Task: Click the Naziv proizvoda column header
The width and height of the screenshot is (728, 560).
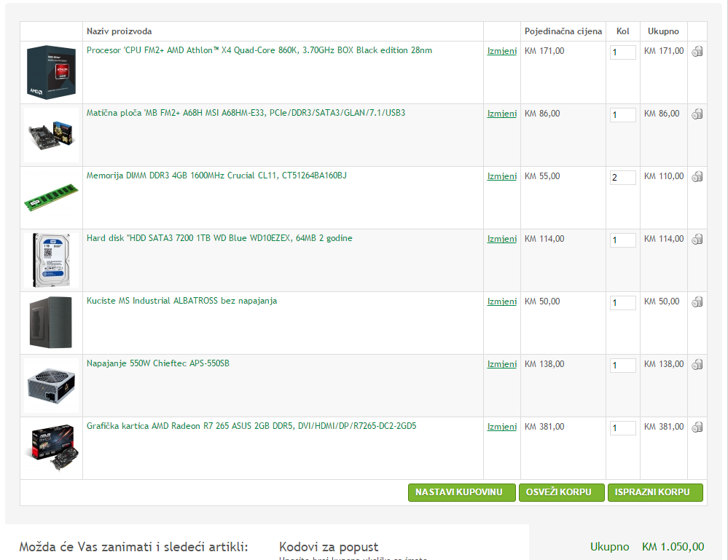Action: [119, 31]
